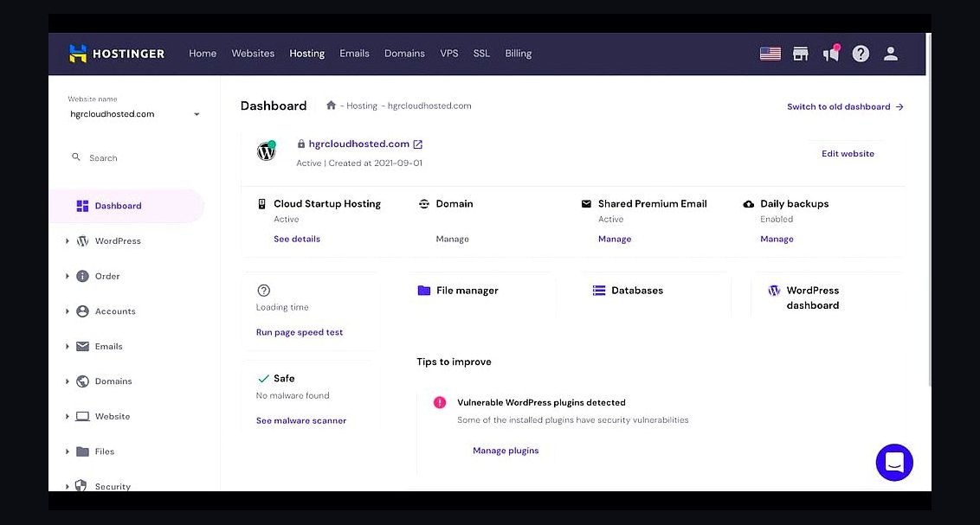Click the Safe status checkmark icon
980x525 pixels.
[264, 378]
